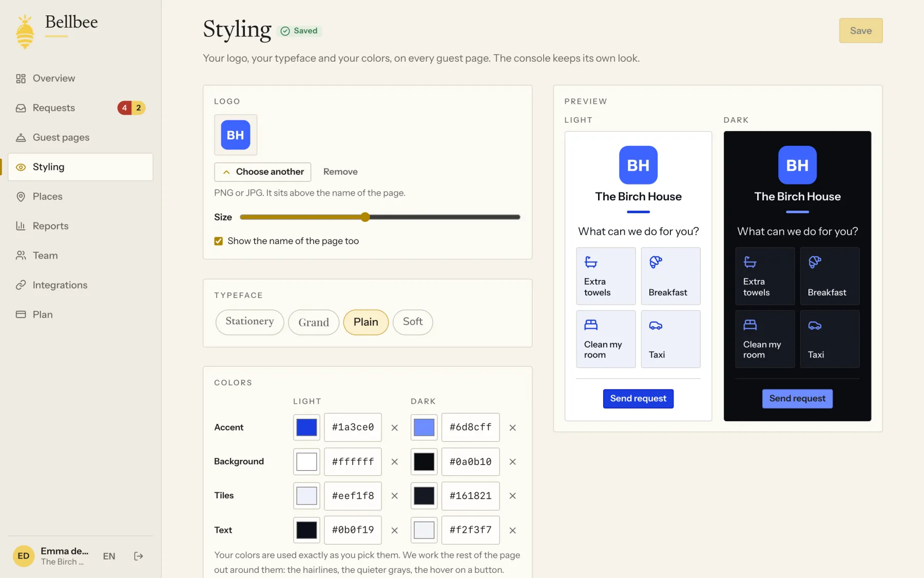Select the Soft typeface
This screenshot has height=578, width=924.
(x=413, y=322)
